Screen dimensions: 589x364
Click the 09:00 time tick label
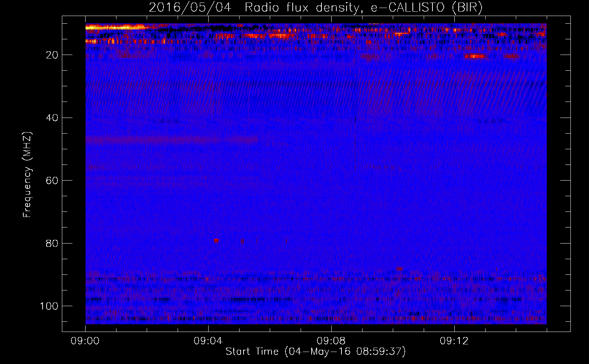pos(85,341)
